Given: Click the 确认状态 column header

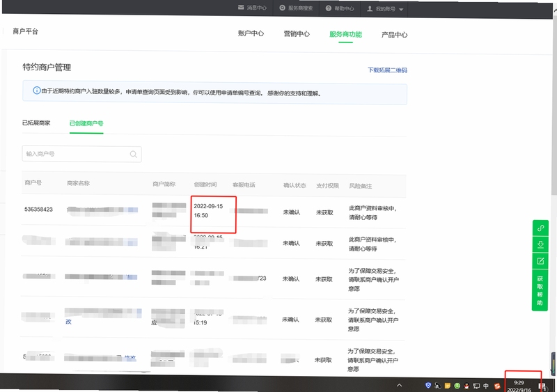Looking at the screenshot, I should coord(295,185).
